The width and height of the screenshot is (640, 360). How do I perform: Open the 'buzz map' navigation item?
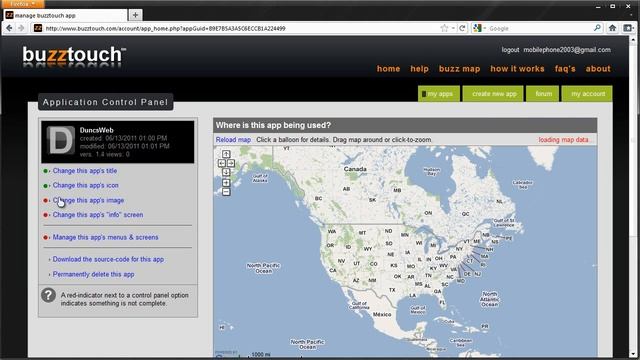click(x=459, y=69)
